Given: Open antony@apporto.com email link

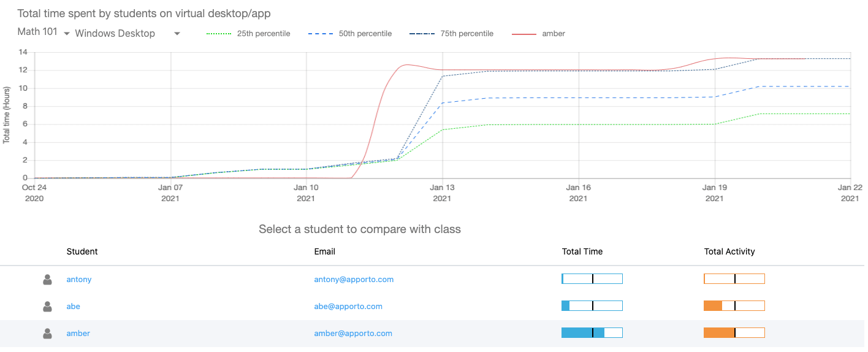Looking at the screenshot, I should [x=354, y=280].
